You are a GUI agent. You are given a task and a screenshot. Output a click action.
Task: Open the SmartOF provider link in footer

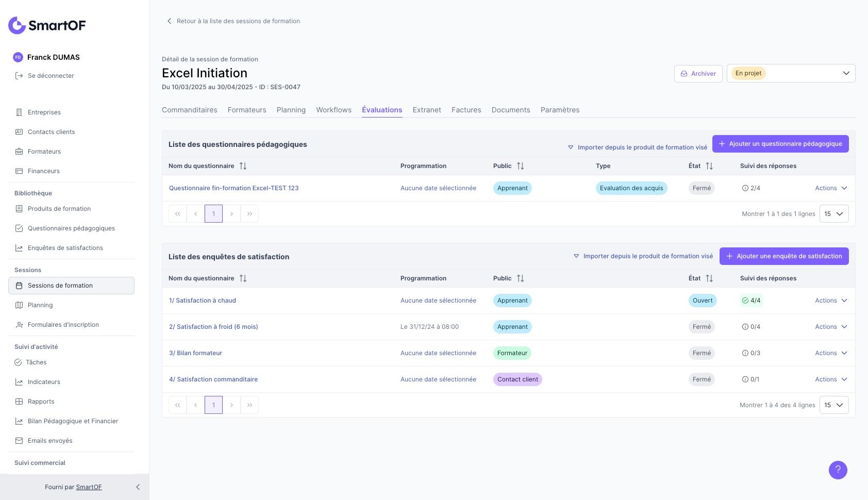tap(89, 487)
